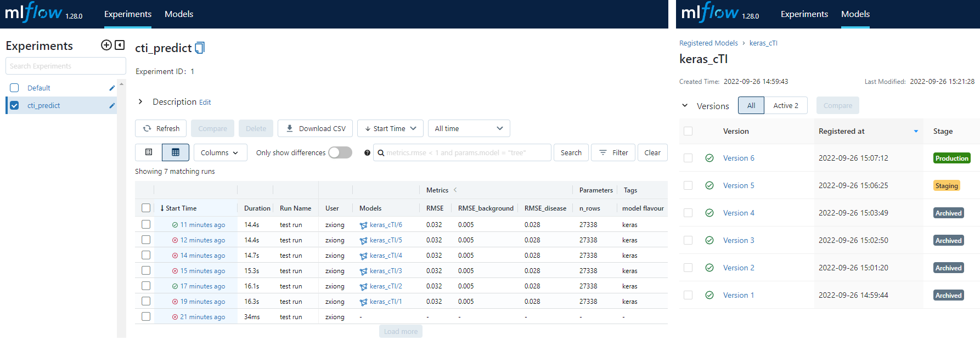Click the Edit description link

[x=205, y=102]
